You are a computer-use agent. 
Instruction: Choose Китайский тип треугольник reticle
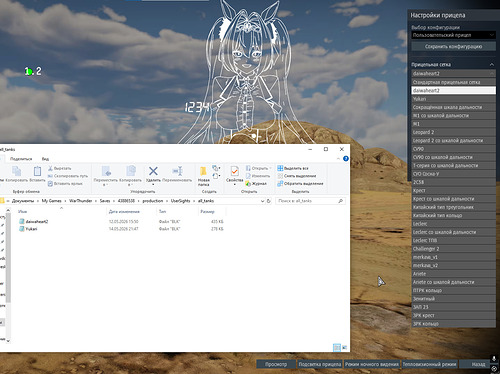click(x=453, y=207)
